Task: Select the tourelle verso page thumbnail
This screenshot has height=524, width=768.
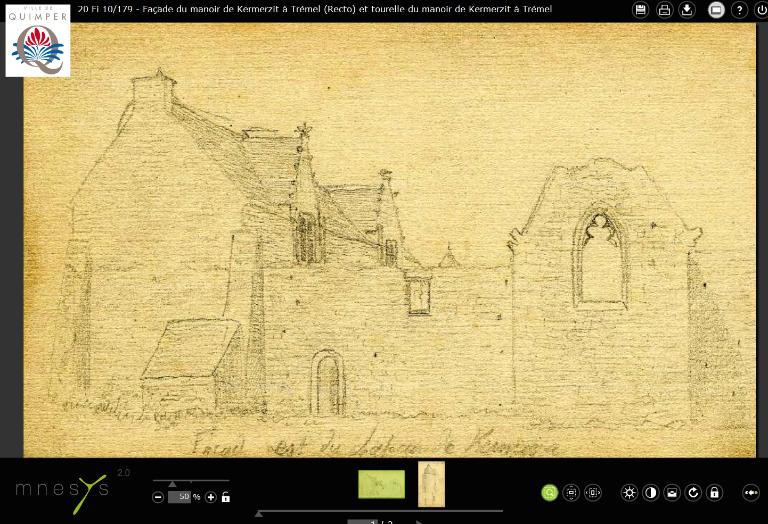Action: (x=431, y=484)
